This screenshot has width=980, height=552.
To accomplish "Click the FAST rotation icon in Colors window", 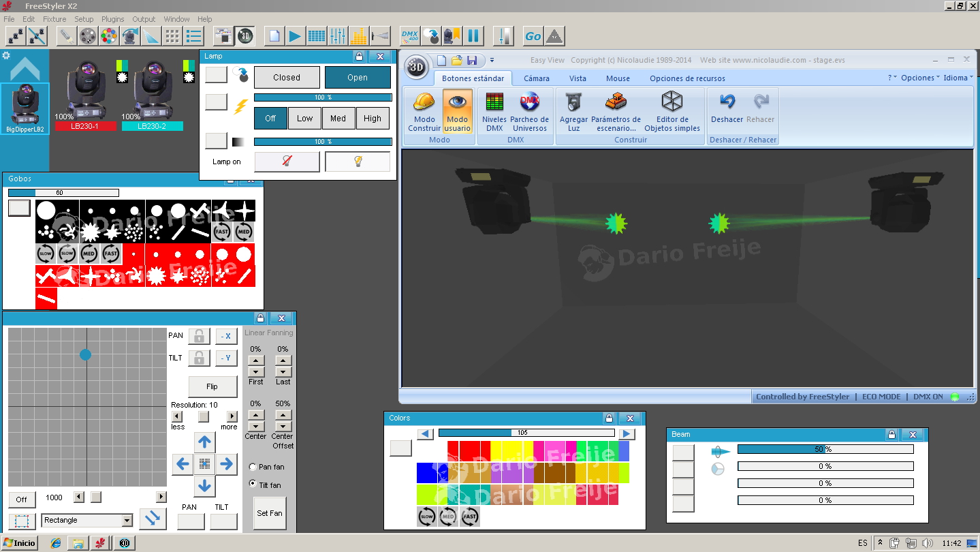I will (x=470, y=517).
